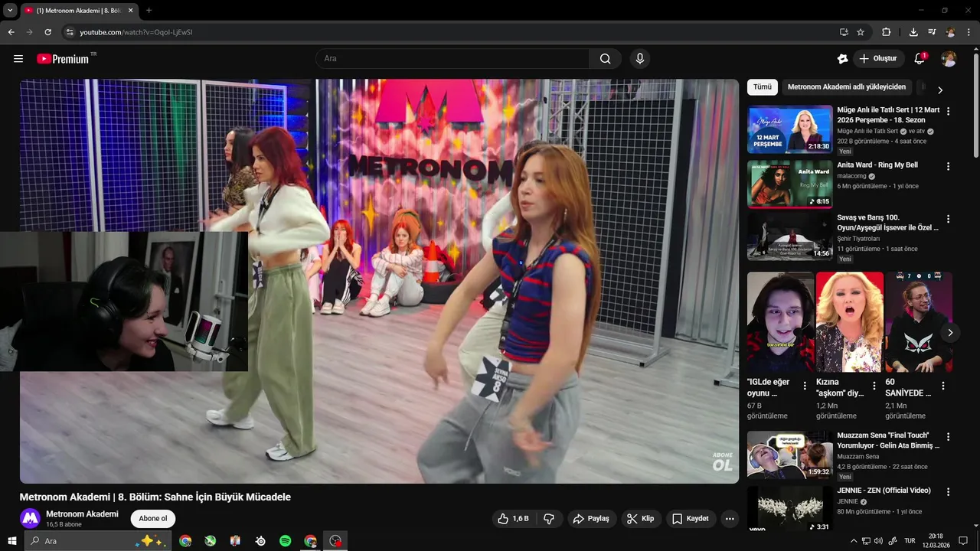
Task: Click the browser Back arrow
Action: 11,32
